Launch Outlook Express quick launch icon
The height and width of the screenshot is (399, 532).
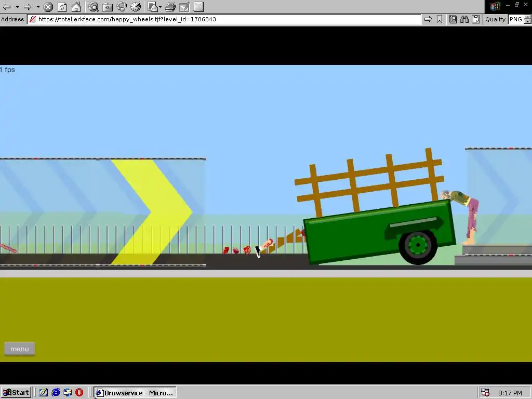68,393
